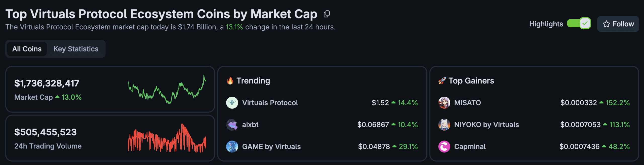Click the GAME by Virtuals coin icon
The width and height of the screenshot is (644, 165).
click(232, 146)
